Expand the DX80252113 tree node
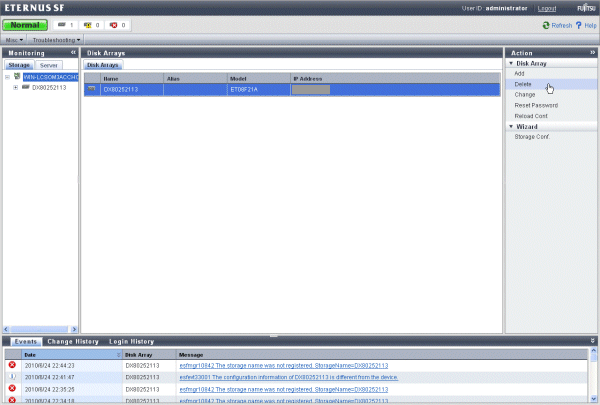Screen dimensions: 600x405 click(x=15, y=87)
